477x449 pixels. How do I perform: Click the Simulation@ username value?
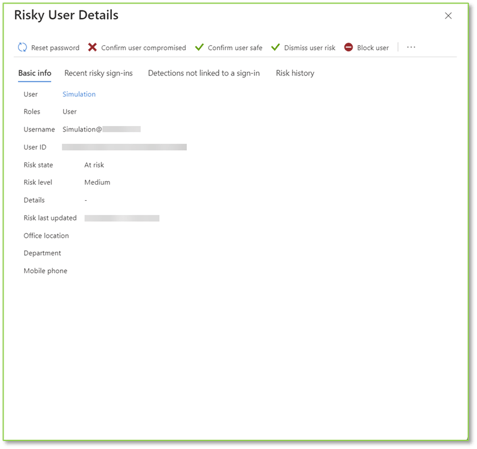(x=101, y=129)
